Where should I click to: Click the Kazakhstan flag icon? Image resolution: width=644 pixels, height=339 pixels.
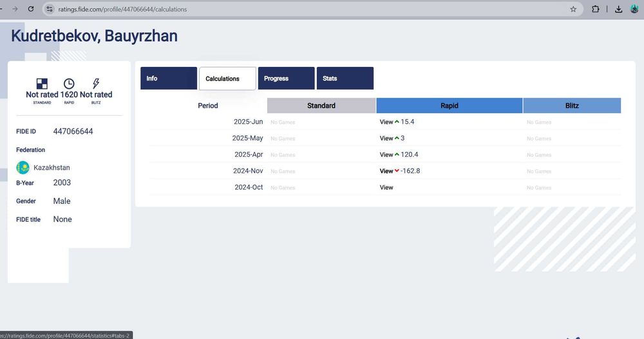coord(23,167)
